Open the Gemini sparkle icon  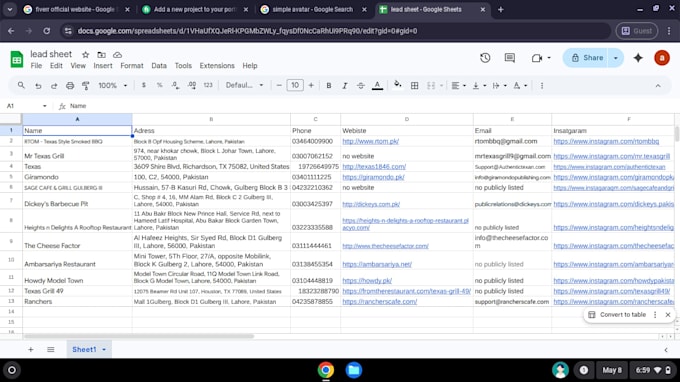coord(638,58)
